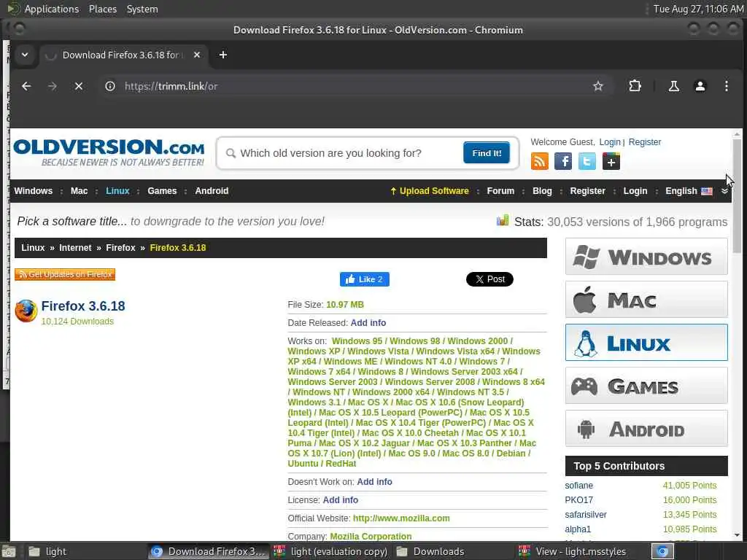Screen dimensions: 747x560
Task: View site information icon in address bar
Action: (110, 86)
